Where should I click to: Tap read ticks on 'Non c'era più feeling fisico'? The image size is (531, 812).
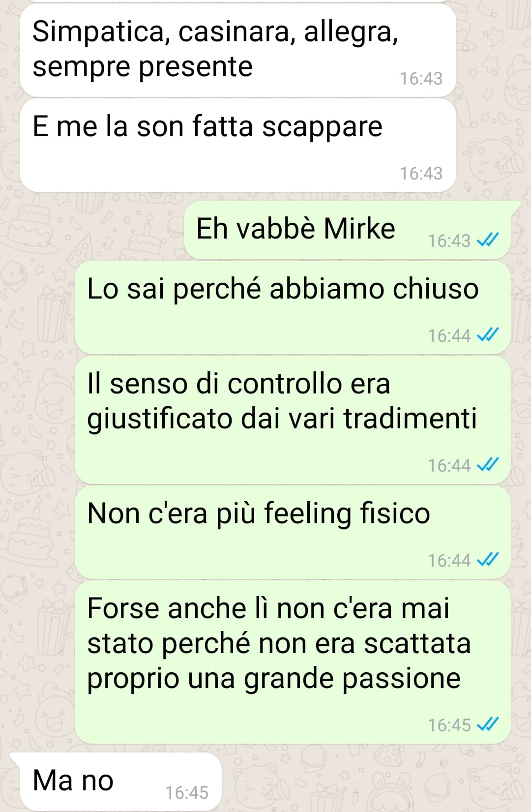click(x=488, y=560)
